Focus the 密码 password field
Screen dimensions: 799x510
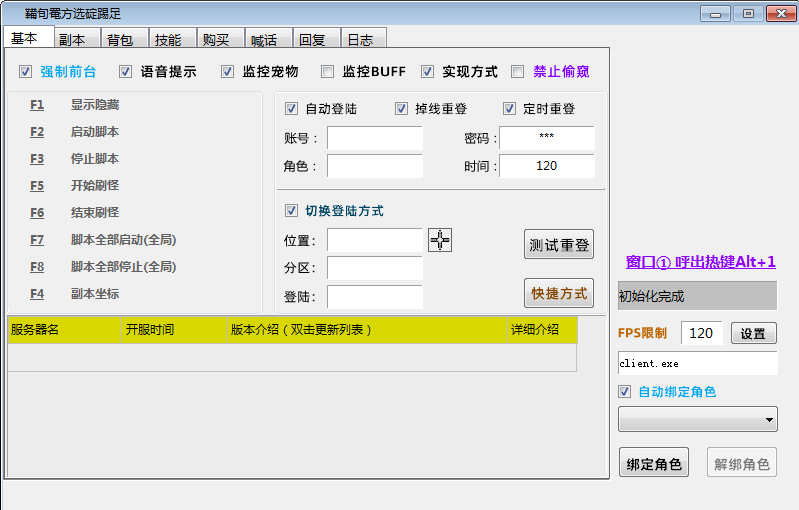[546, 138]
